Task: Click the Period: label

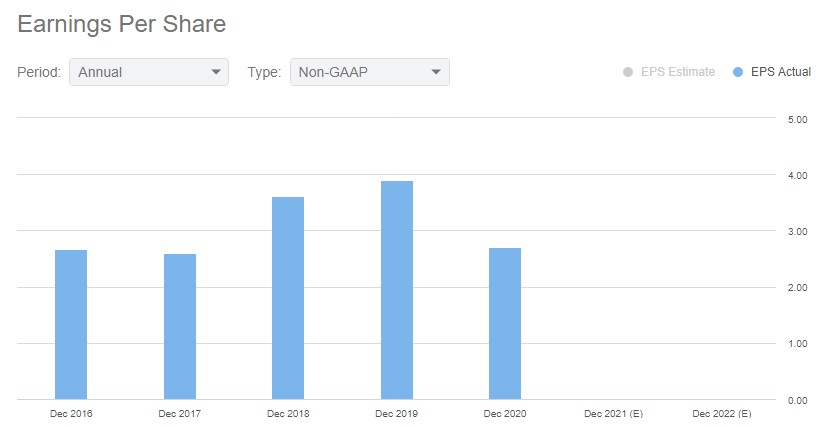Action: [39, 72]
